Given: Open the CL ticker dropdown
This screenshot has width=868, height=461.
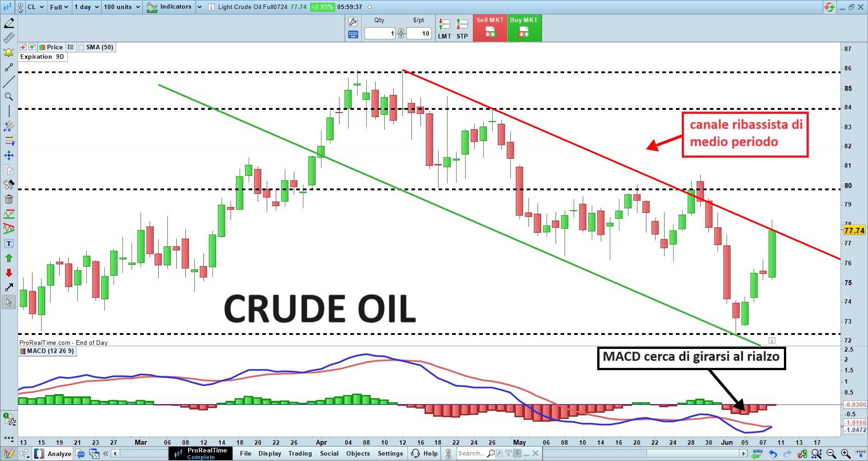Looking at the screenshot, I should (36, 7).
